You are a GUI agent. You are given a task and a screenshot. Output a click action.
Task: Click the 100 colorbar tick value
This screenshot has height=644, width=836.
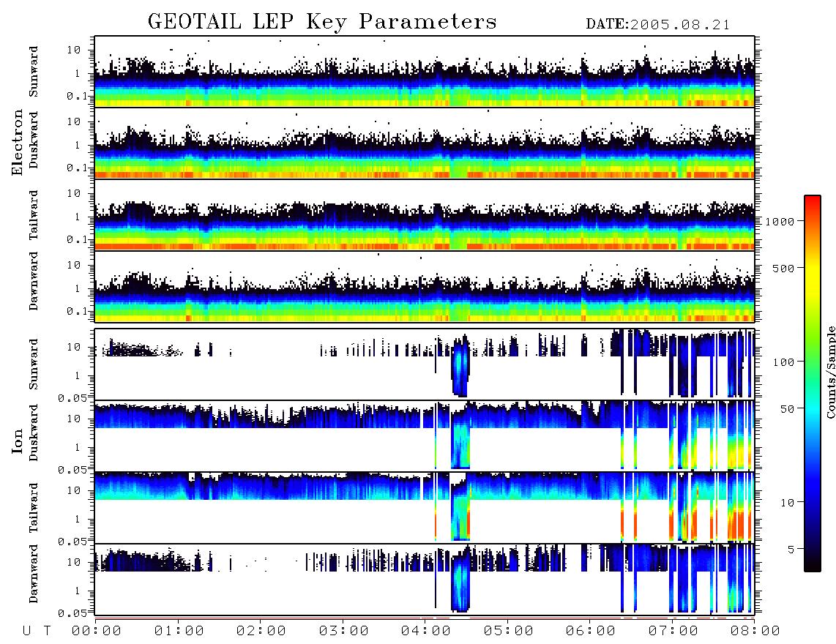click(x=784, y=362)
